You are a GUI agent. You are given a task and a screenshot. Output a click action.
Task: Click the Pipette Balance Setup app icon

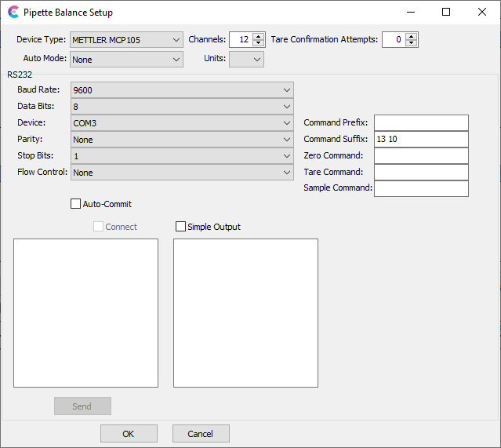point(13,13)
